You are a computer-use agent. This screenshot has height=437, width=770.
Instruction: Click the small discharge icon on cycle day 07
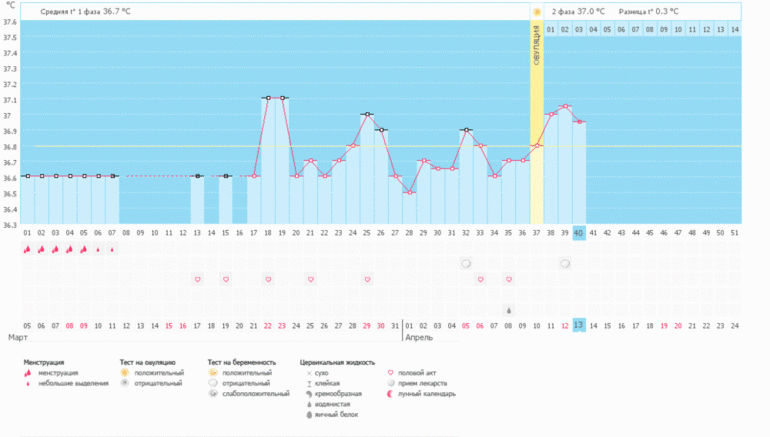(x=112, y=250)
